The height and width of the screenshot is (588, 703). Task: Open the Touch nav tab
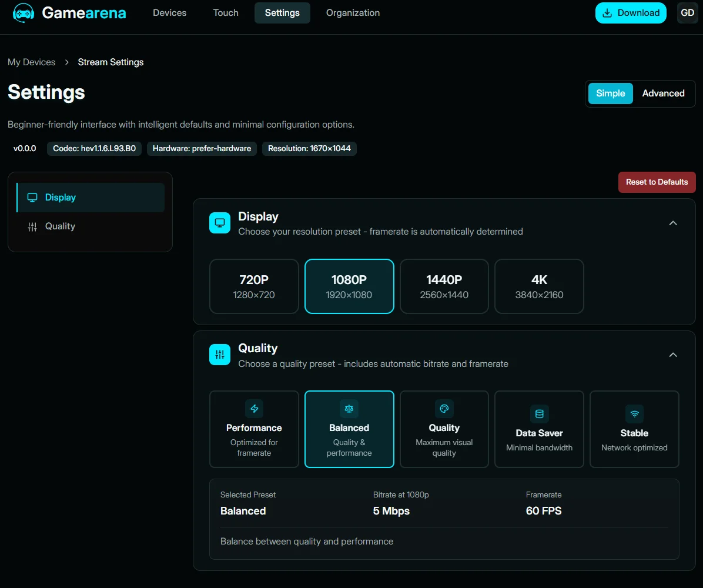click(226, 13)
